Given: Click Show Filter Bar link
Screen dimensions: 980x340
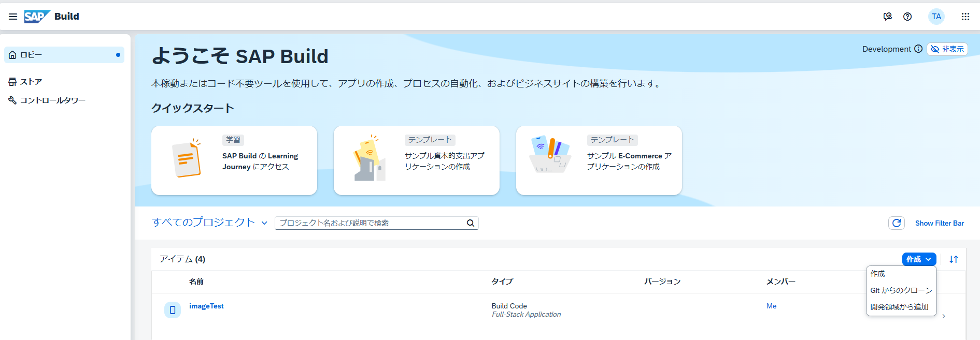Looking at the screenshot, I should click(x=940, y=223).
